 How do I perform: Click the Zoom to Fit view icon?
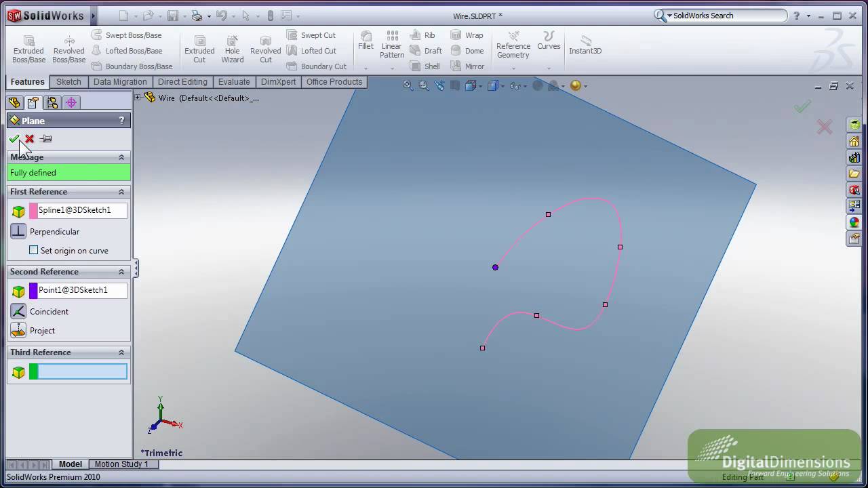coord(408,85)
